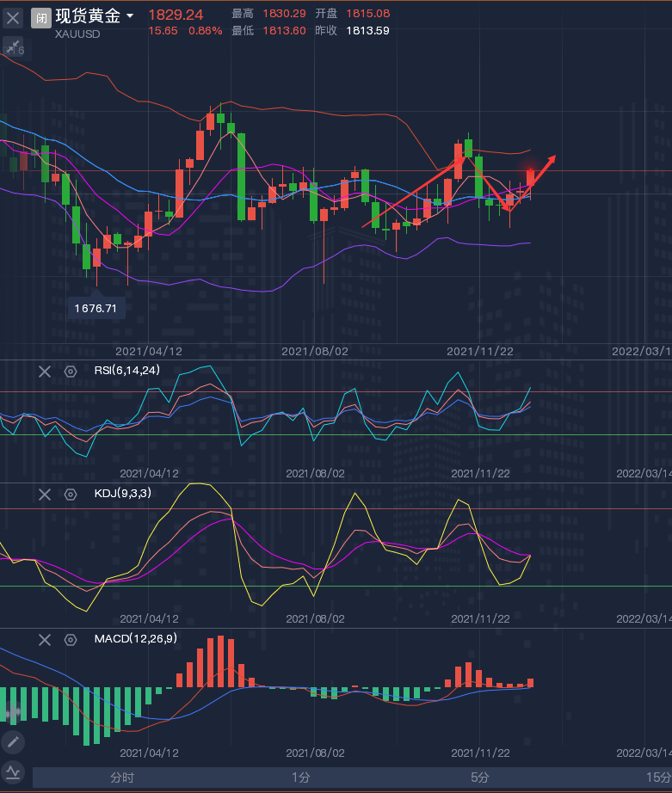Open RSI indicator settings
Screen dimensions: 672x793
click(x=71, y=371)
